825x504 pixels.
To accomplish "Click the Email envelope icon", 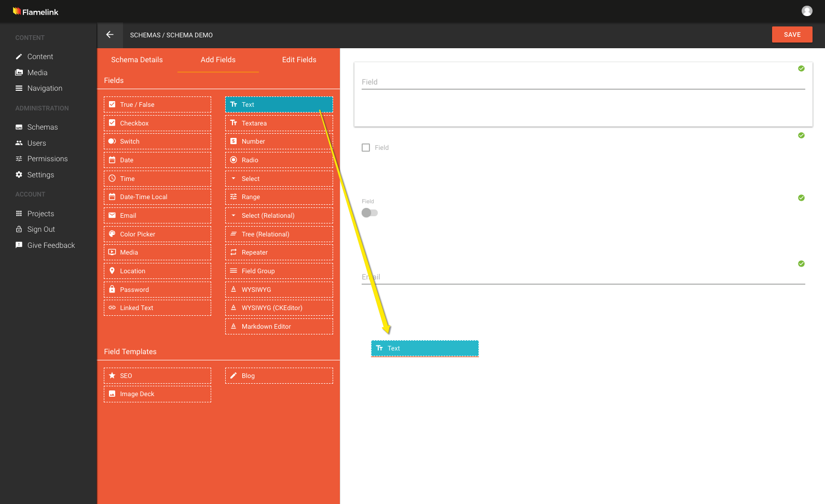I will coord(112,216).
